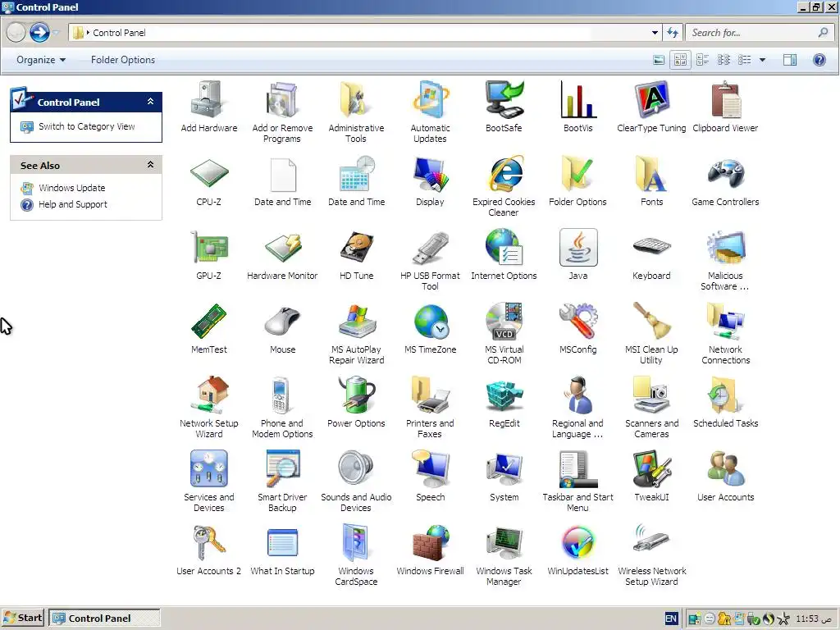Viewport: 840px width, 630px height.
Task: Click the disabled Back navigation button
Action: coord(16,33)
